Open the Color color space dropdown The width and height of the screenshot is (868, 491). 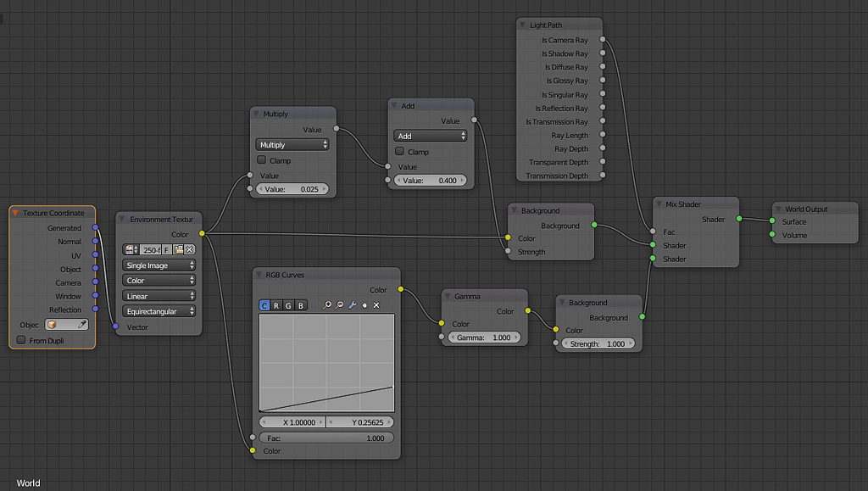coord(159,280)
